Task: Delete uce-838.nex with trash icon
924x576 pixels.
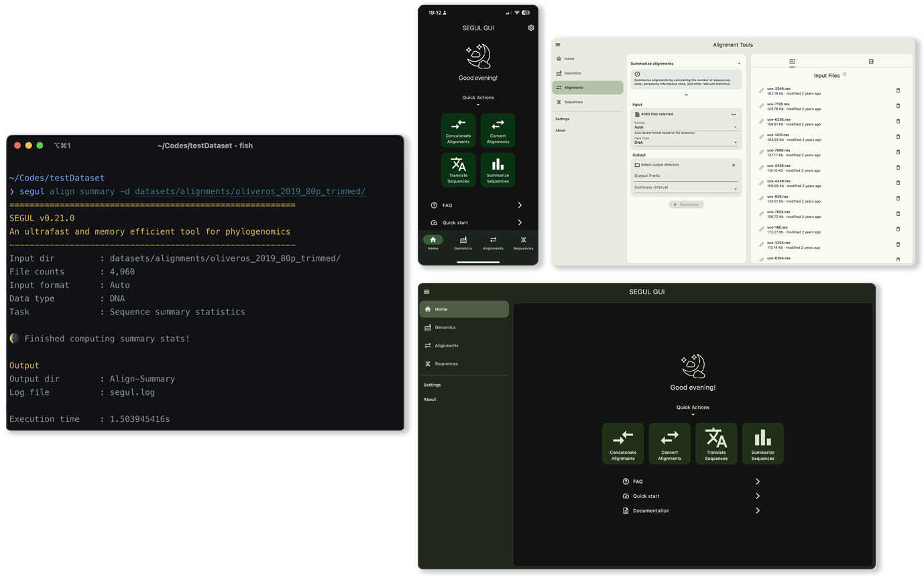Action: point(899,198)
